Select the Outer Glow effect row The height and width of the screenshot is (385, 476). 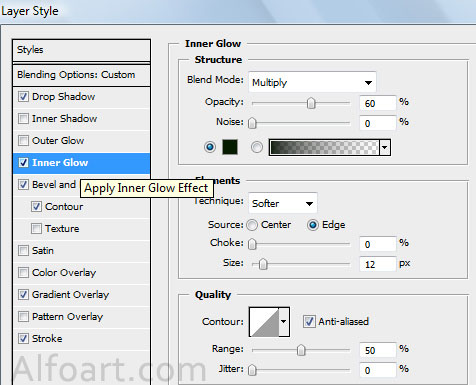[81, 141]
